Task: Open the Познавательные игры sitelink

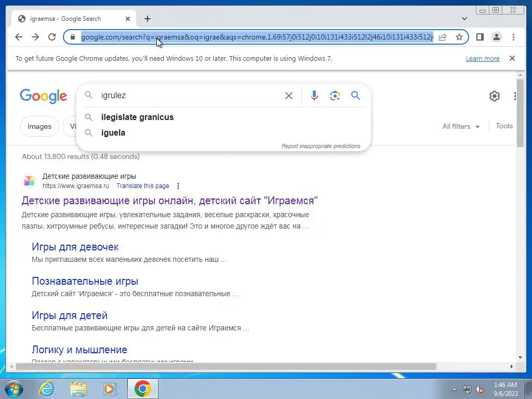Action: tap(85, 281)
